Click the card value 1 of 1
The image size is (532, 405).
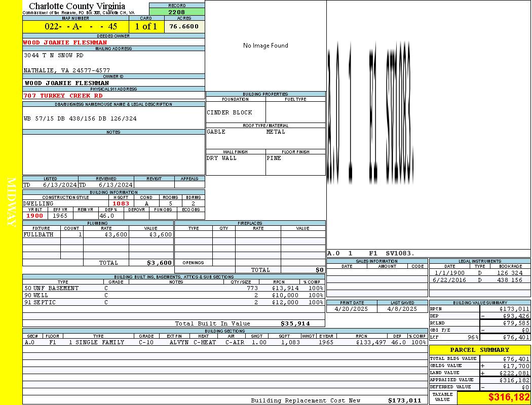tap(146, 26)
